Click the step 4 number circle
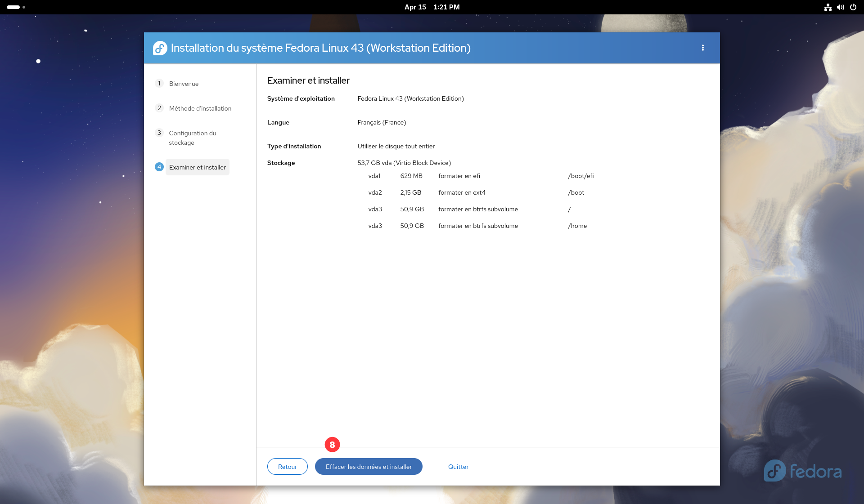 (x=159, y=167)
